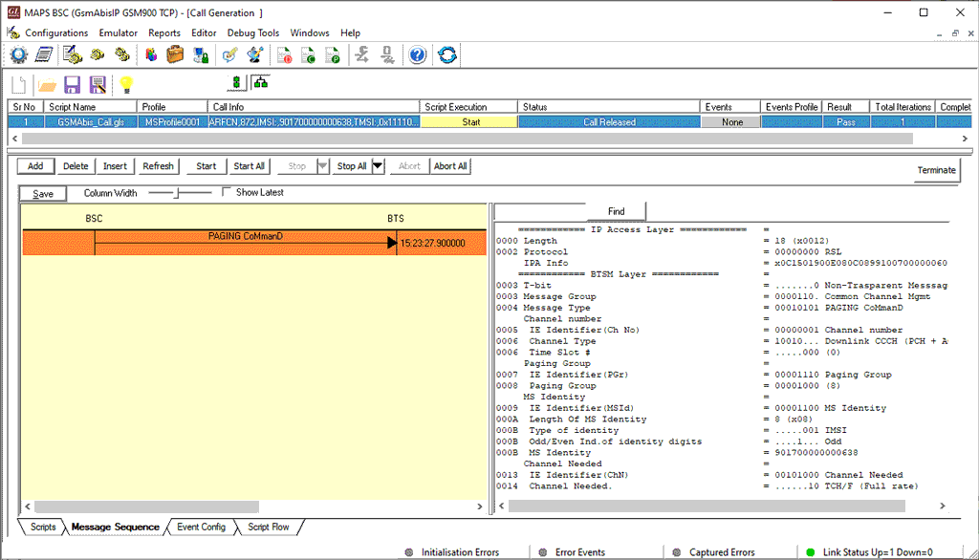This screenshot has height=560, width=979.
Task: Click the blue refresh arrows icon
Action: [x=447, y=54]
